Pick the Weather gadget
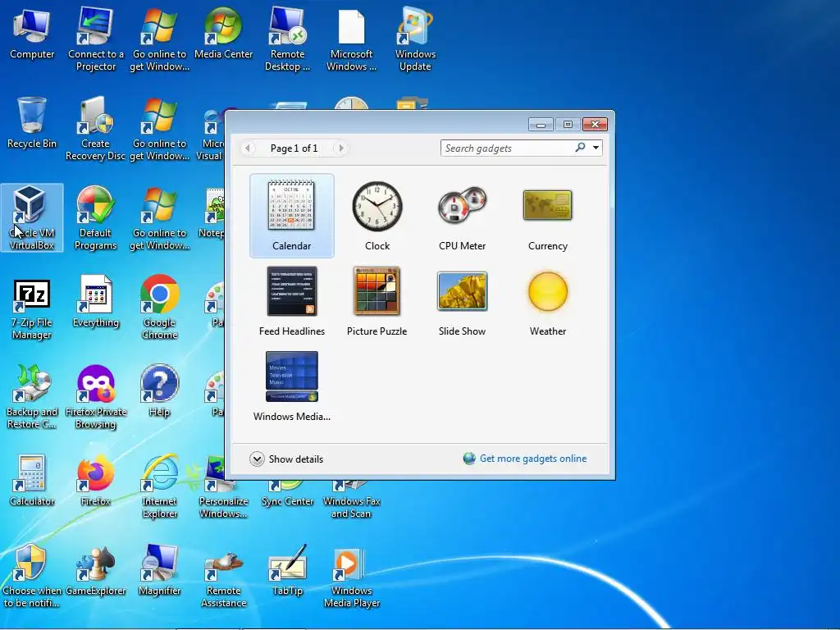The height and width of the screenshot is (630, 840). coord(547,301)
